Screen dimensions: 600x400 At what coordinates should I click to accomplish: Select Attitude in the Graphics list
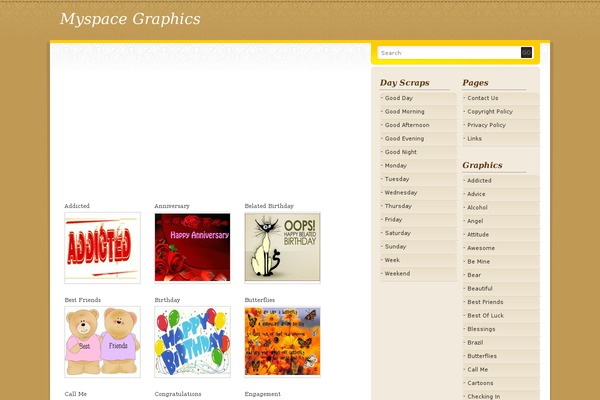pos(478,234)
